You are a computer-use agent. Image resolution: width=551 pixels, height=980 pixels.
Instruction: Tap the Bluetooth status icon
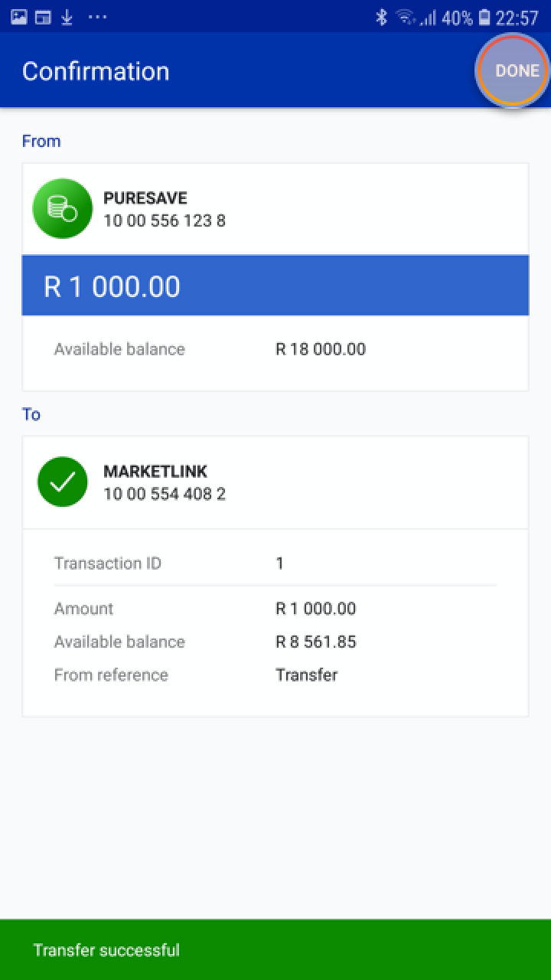(381, 17)
